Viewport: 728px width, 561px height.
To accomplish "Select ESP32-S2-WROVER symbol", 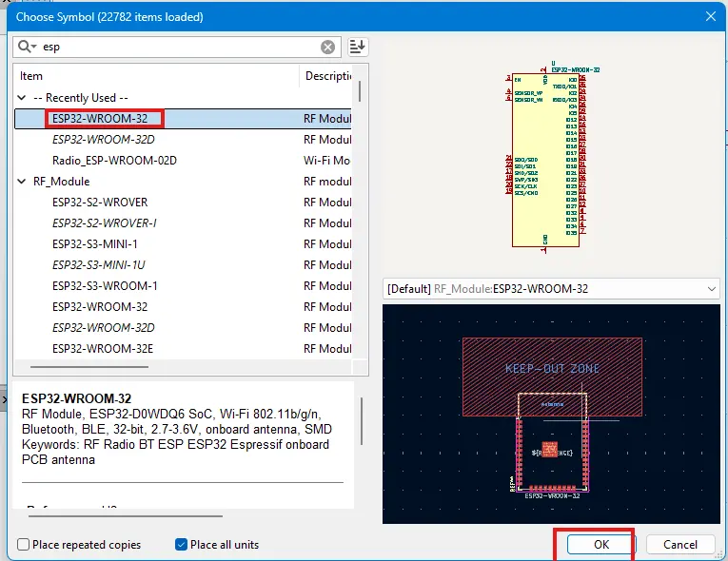I will pos(183,203).
